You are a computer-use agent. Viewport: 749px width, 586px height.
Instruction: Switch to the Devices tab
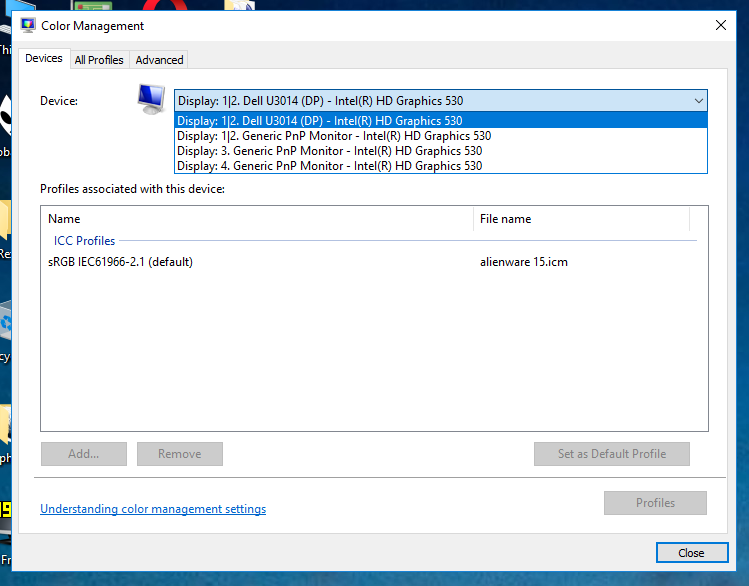tap(44, 58)
